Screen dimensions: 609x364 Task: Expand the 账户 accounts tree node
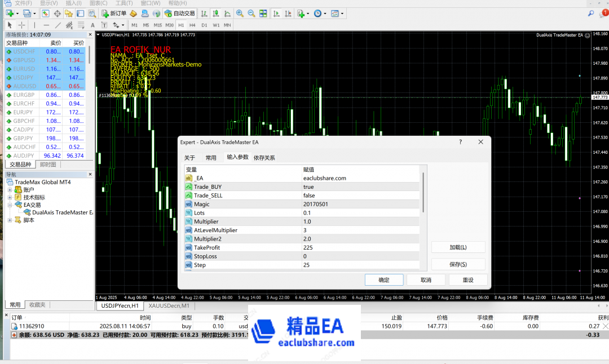tap(10, 190)
